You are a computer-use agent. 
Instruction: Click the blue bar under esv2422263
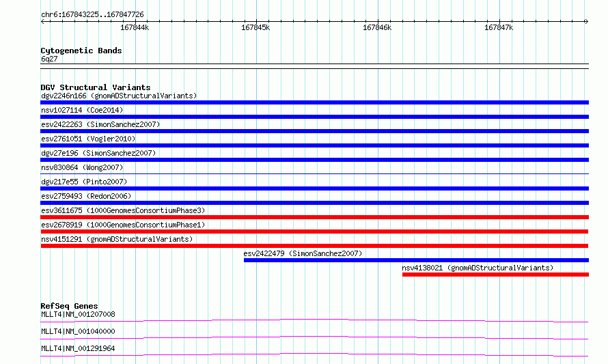[x=314, y=131]
